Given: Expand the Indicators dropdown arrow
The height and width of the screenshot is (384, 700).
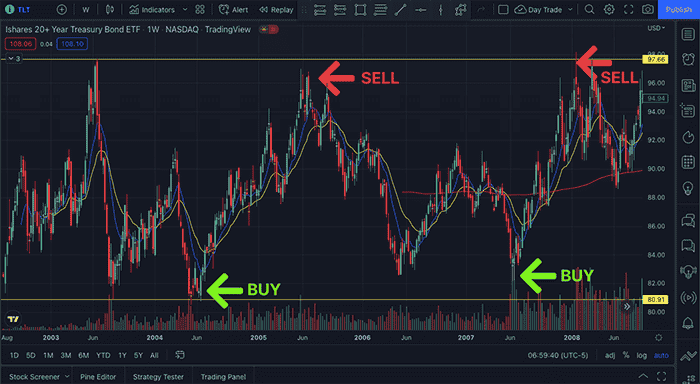Looking at the screenshot, I should (185, 9).
